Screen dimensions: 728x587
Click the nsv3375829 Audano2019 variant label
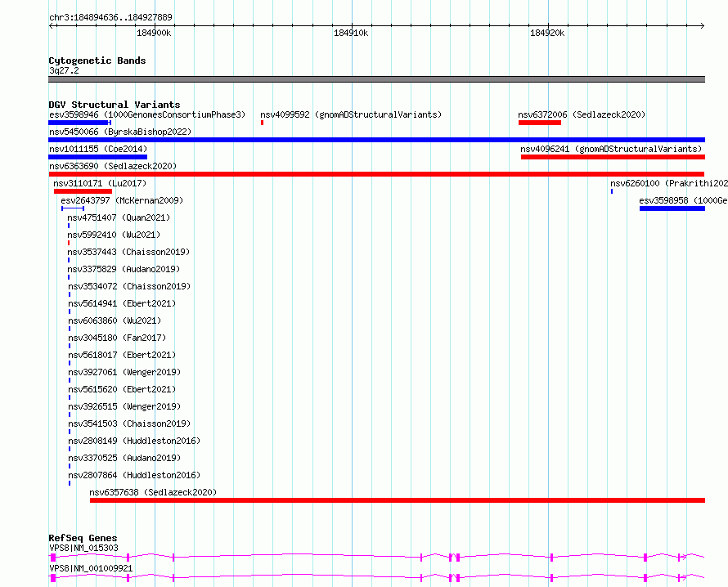124,269
